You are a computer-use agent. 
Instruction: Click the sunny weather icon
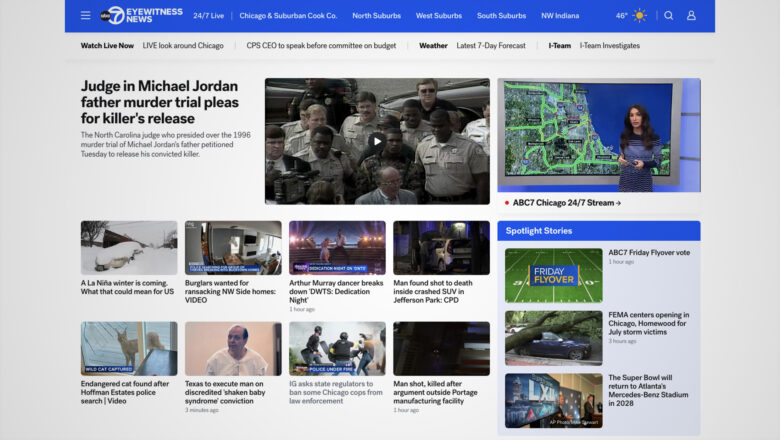click(639, 15)
